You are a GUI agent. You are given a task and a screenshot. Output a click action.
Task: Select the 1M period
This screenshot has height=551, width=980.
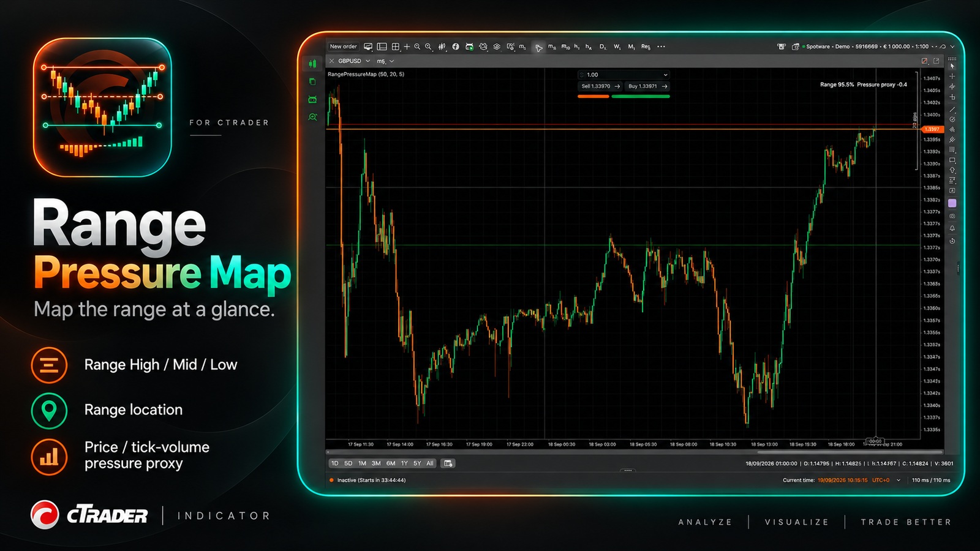coord(362,463)
